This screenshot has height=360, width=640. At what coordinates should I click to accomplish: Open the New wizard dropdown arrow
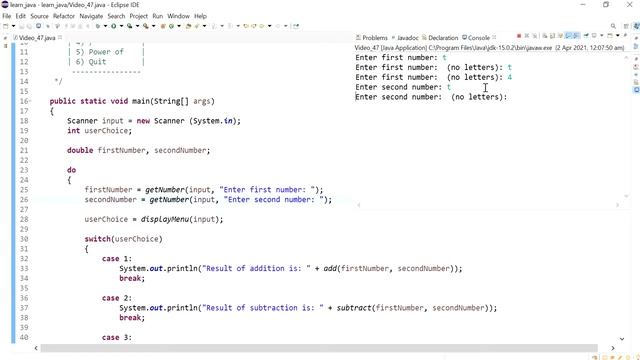(x=13, y=26)
